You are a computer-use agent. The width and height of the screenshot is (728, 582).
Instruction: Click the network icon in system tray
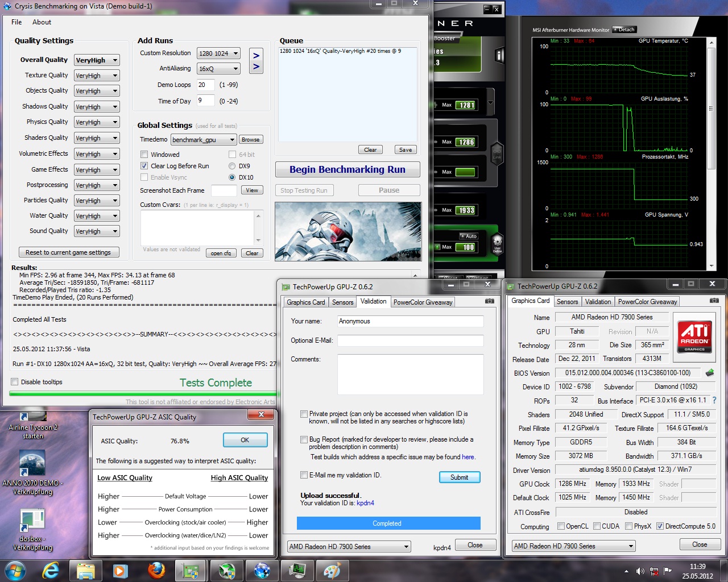click(654, 571)
